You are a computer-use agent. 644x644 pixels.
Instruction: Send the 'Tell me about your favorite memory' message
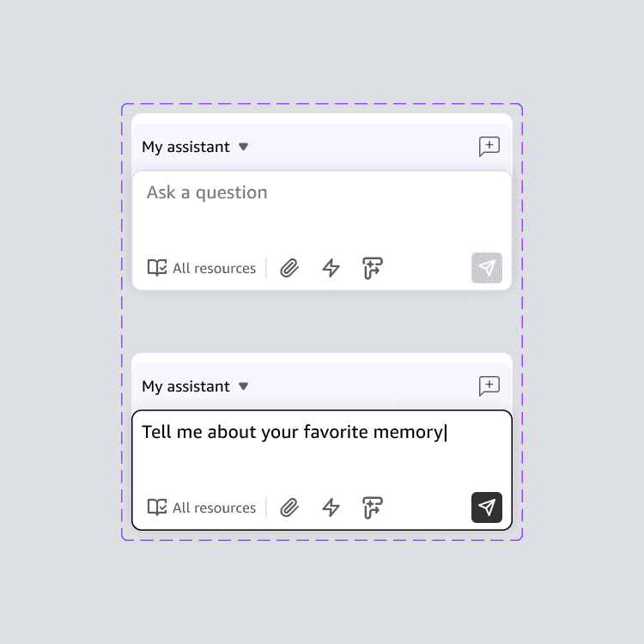click(487, 507)
